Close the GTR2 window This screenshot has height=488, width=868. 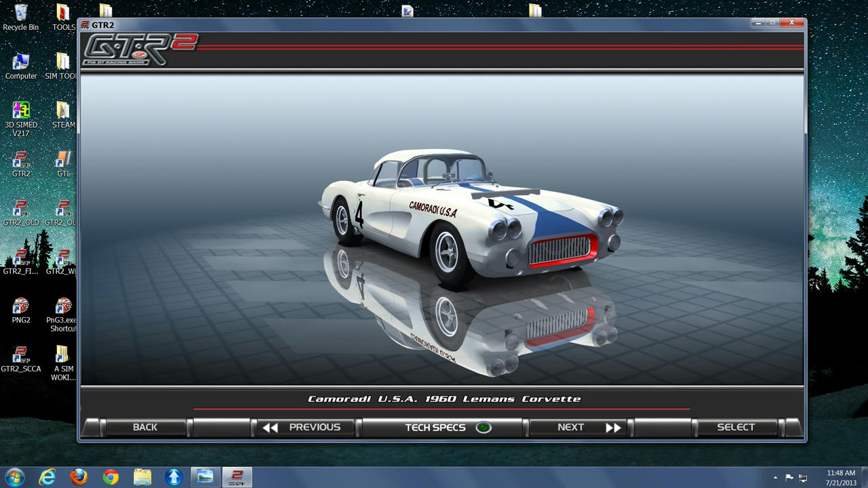tap(791, 23)
